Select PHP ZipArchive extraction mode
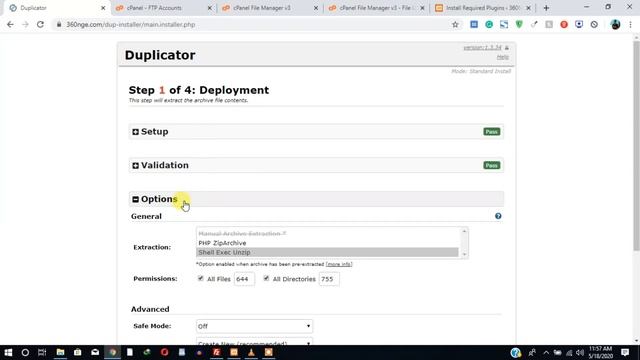Image resolution: width=640 pixels, height=360 pixels. (x=327, y=243)
